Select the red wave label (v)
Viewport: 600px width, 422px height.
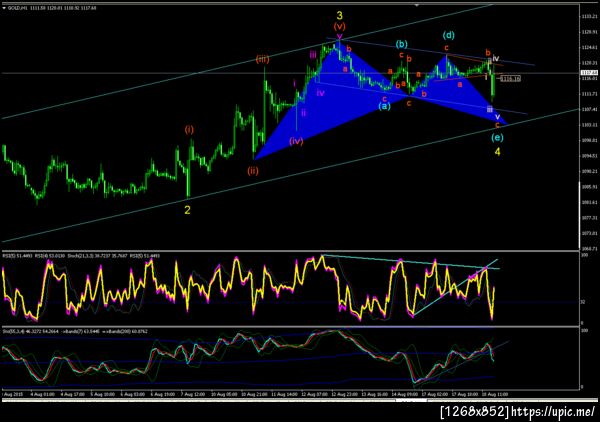(339, 26)
